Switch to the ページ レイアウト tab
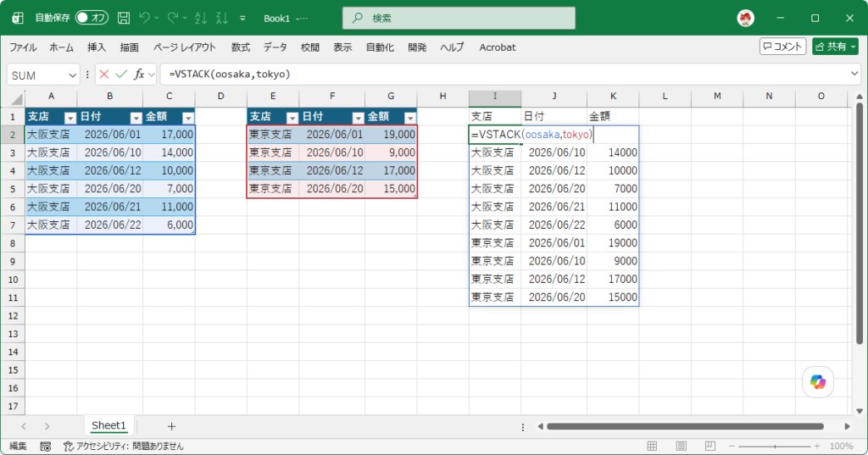The image size is (868, 455). 184,47
